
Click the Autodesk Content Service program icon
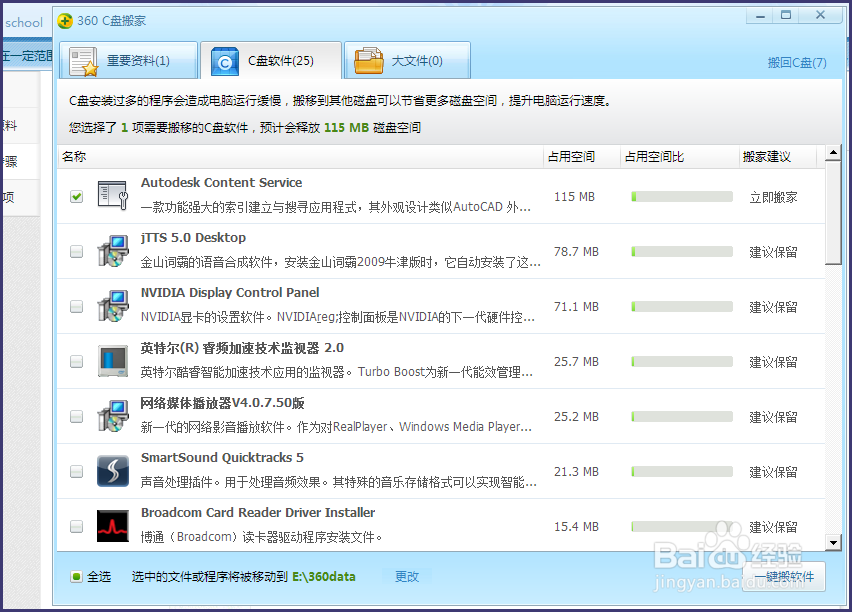coord(112,196)
